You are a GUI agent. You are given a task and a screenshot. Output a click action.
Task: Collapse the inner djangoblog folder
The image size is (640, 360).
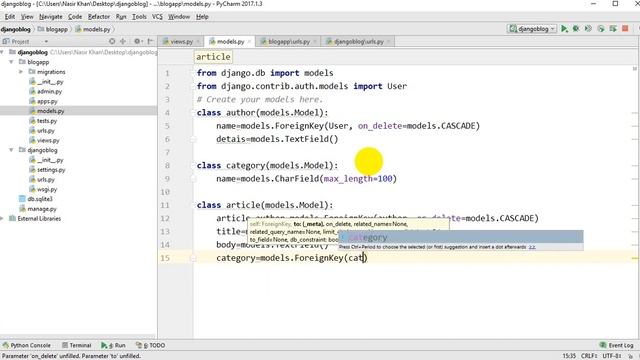[x=11, y=150]
